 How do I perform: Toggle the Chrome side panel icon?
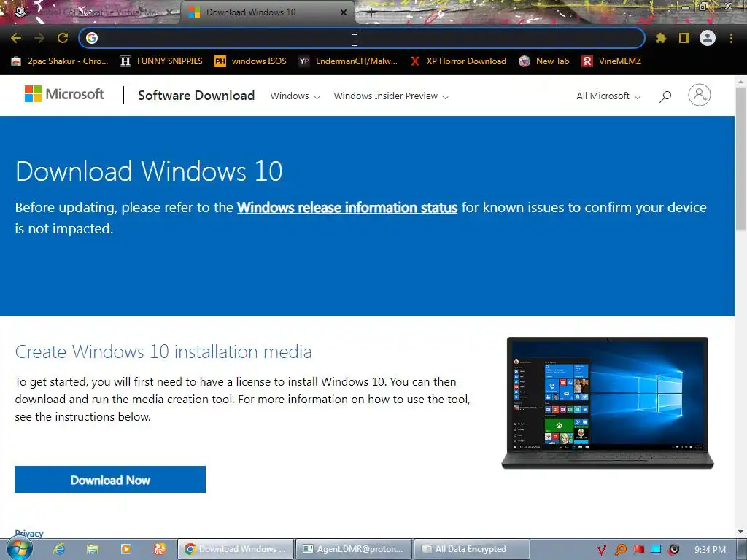coord(684,38)
